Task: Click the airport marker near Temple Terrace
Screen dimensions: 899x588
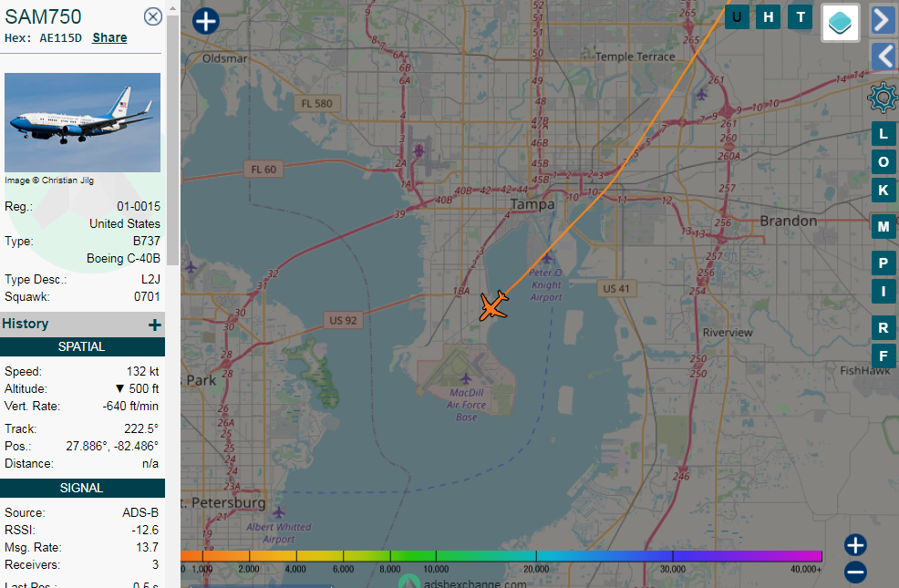Action: pyautogui.click(x=701, y=94)
